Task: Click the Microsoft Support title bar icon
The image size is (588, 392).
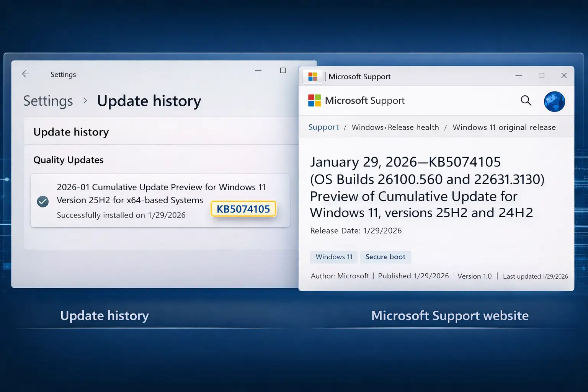Action: (312, 76)
